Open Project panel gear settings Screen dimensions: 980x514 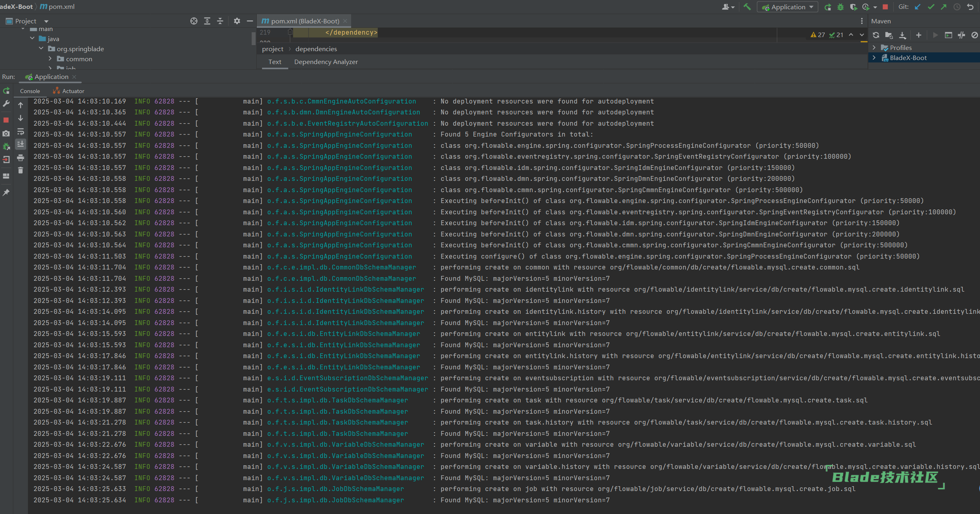pos(237,21)
